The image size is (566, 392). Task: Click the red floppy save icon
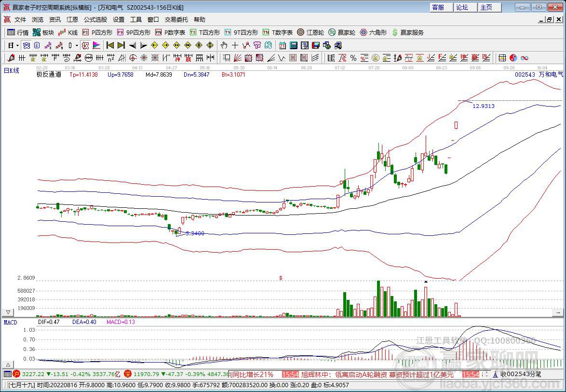tap(316, 45)
